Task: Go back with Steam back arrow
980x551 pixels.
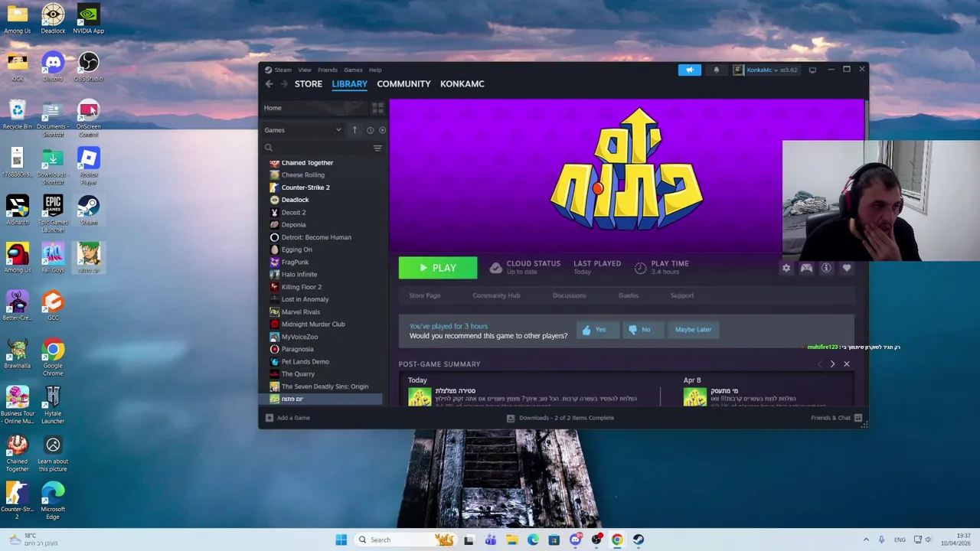Action: (269, 84)
